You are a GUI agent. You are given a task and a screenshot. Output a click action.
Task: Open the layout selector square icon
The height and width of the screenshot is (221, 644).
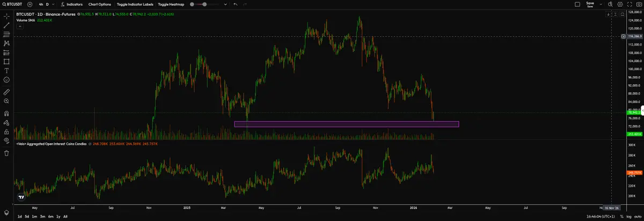[577, 4]
